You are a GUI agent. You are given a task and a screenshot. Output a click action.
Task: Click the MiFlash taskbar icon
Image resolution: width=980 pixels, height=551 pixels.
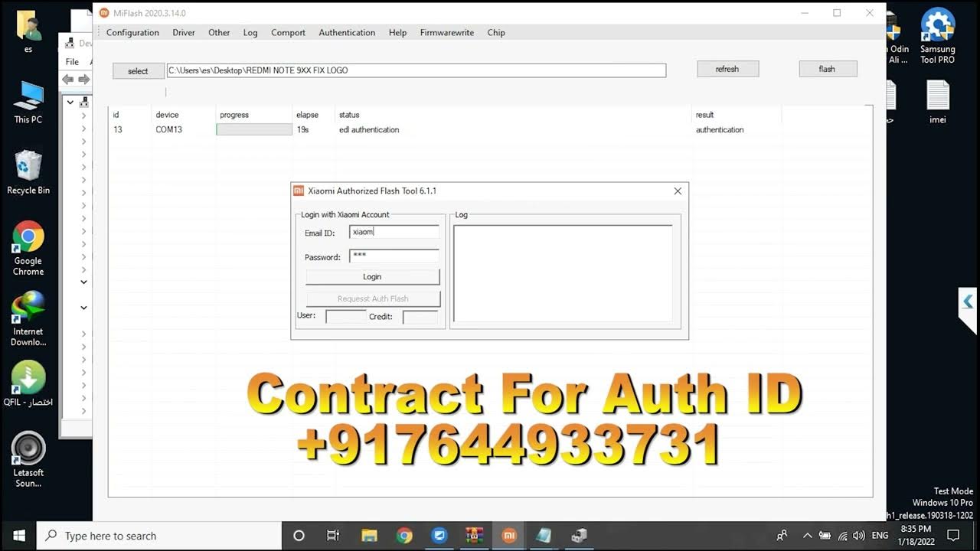[x=509, y=536]
